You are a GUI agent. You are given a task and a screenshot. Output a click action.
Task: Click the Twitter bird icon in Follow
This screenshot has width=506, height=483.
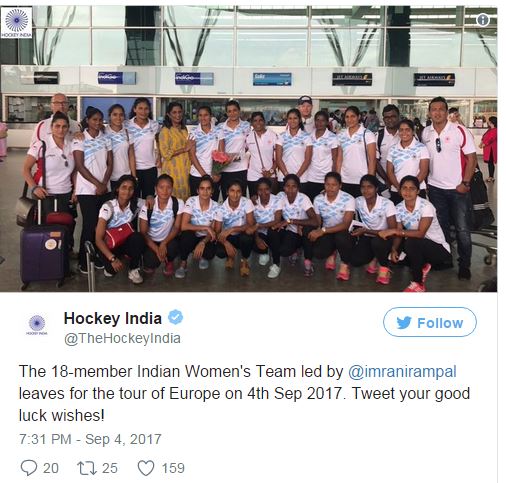[404, 323]
